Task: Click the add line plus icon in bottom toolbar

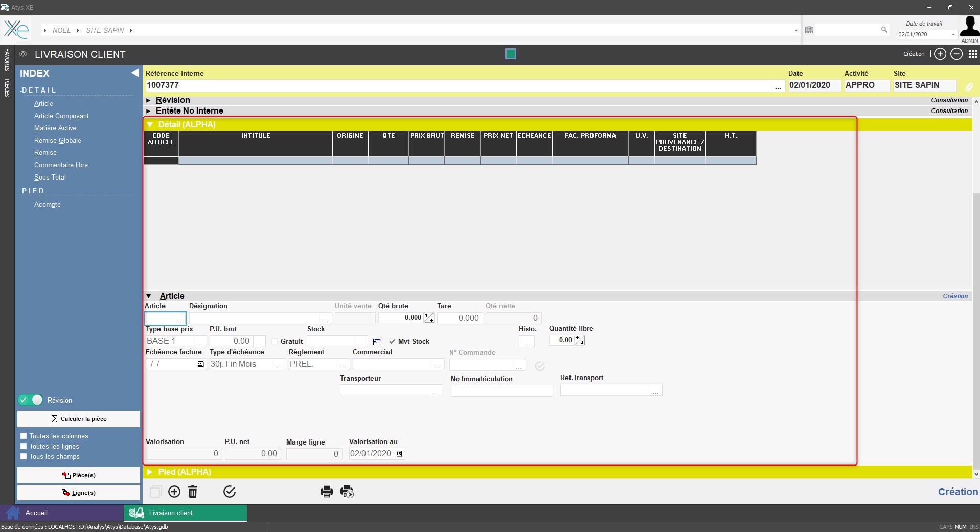Action: point(174,492)
